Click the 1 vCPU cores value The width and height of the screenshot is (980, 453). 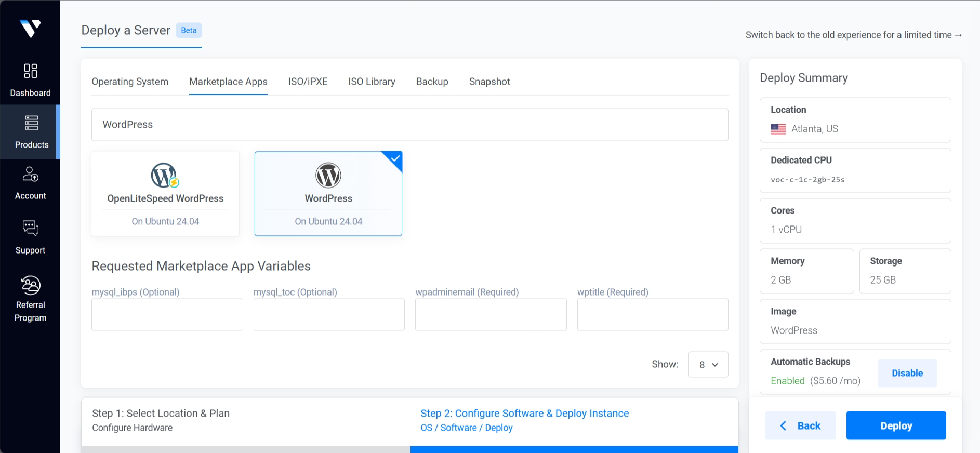(786, 230)
